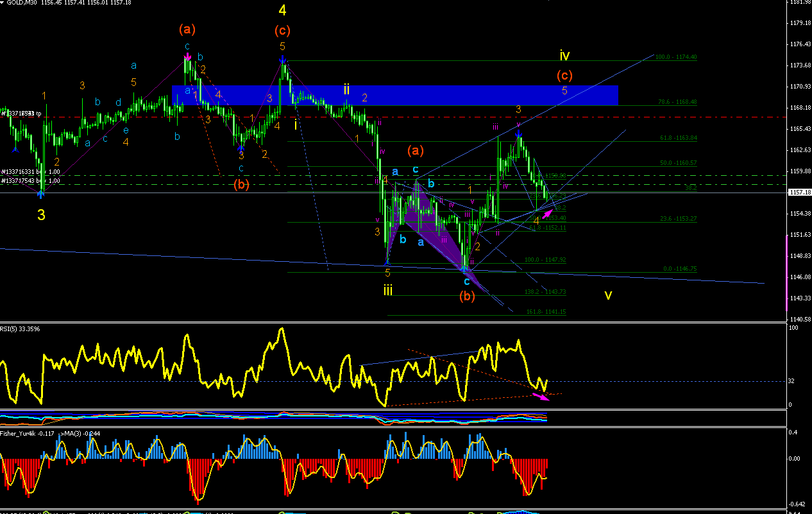This screenshot has width=812, height=514.
Task: Select blue up arrow above yellow 3 label
Action: pyautogui.click(x=41, y=193)
